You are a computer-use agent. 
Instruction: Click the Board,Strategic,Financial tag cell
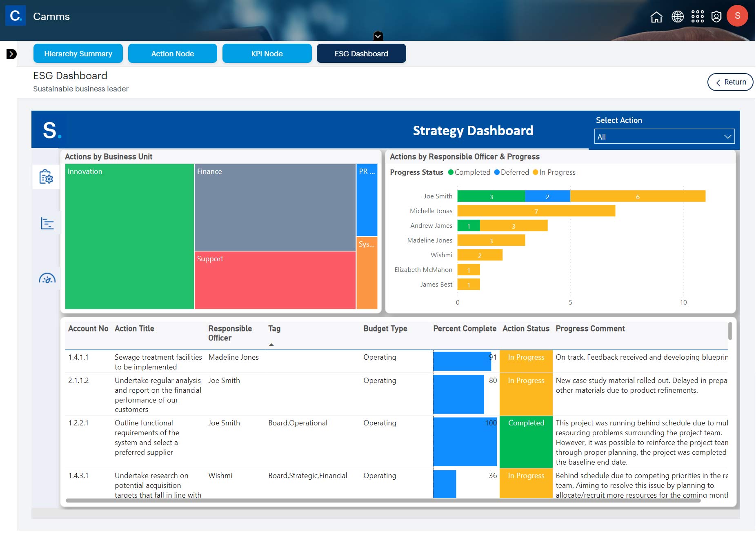(308, 476)
